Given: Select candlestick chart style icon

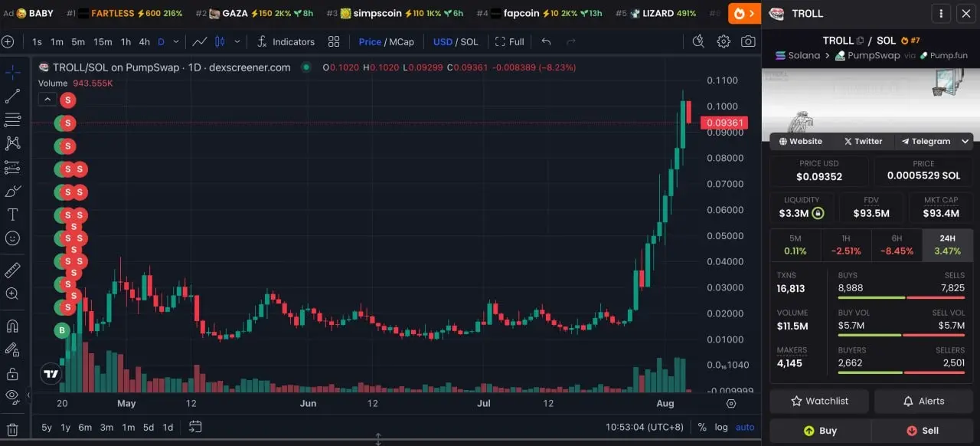Looking at the screenshot, I should point(220,41).
